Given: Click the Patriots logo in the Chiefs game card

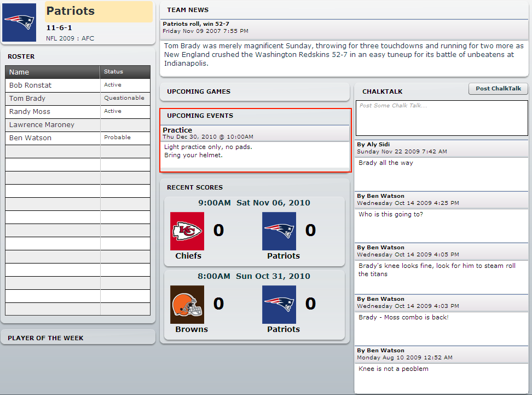Looking at the screenshot, I should tap(279, 231).
